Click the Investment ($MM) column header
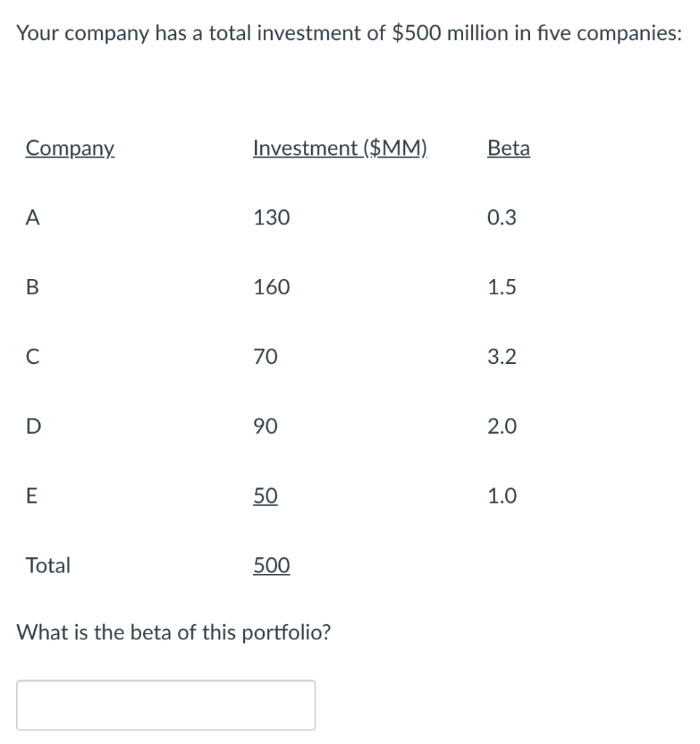Viewport: 700px width, 744px height. [x=340, y=148]
